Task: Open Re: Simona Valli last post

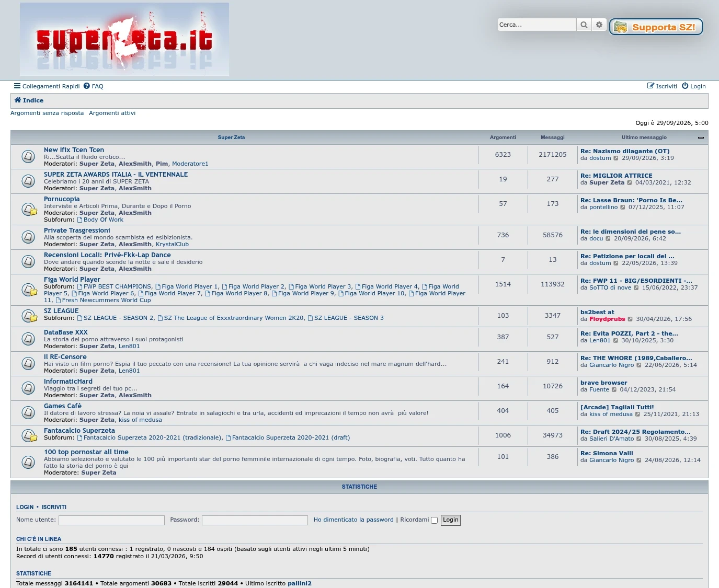Action: [x=607, y=453]
